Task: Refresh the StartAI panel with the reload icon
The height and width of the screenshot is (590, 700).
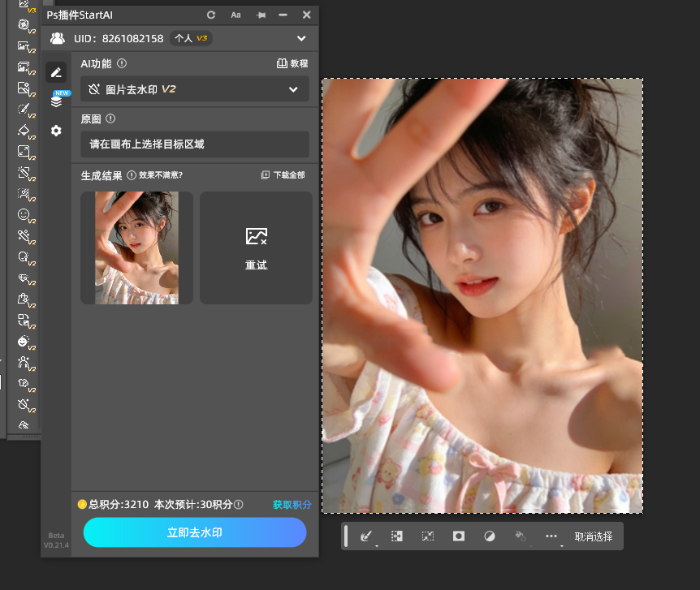Action: (x=211, y=15)
